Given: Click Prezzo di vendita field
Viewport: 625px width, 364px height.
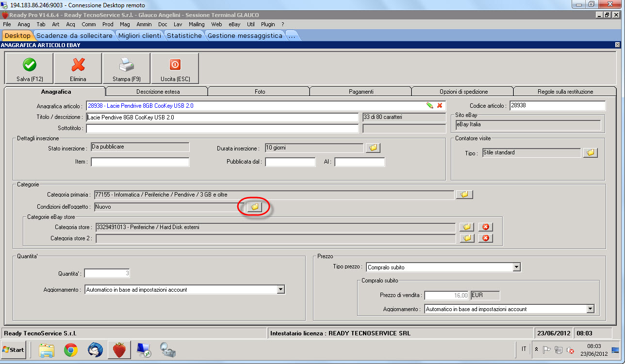Looking at the screenshot, I should tap(447, 296).
